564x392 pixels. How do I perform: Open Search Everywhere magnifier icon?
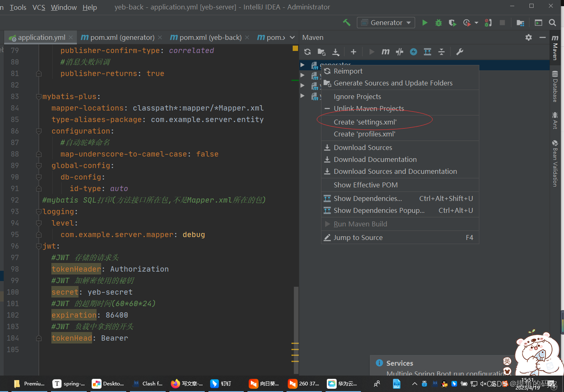(x=552, y=23)
